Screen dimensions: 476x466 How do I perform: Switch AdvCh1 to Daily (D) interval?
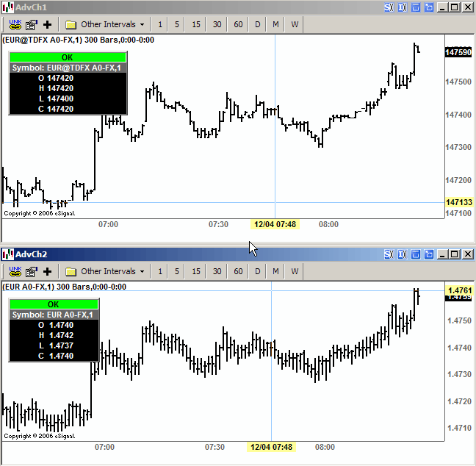tap(257, 24)
